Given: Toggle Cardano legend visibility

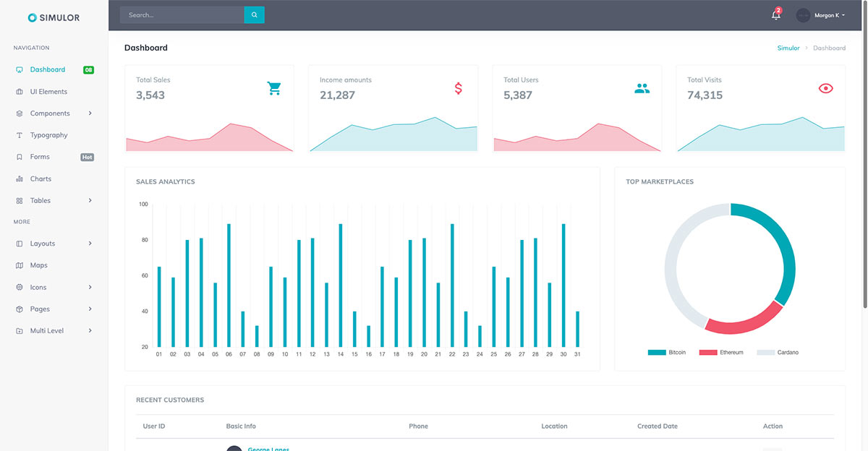Looking at the screenshot, I should [x=778, y=353].
